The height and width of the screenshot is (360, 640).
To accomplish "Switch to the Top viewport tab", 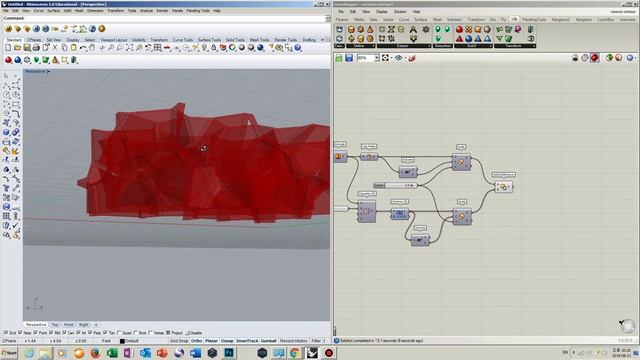I will coord(55,324).
